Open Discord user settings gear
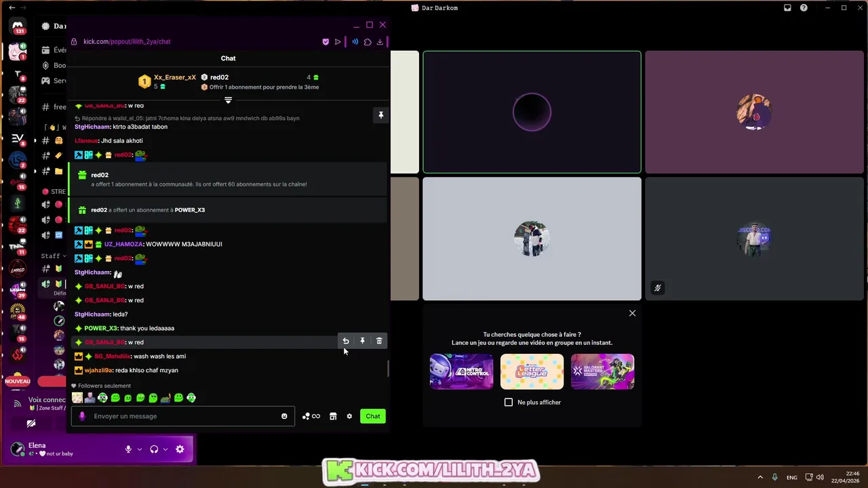This screenshot has width=868, height=488. tap(180, 449)
